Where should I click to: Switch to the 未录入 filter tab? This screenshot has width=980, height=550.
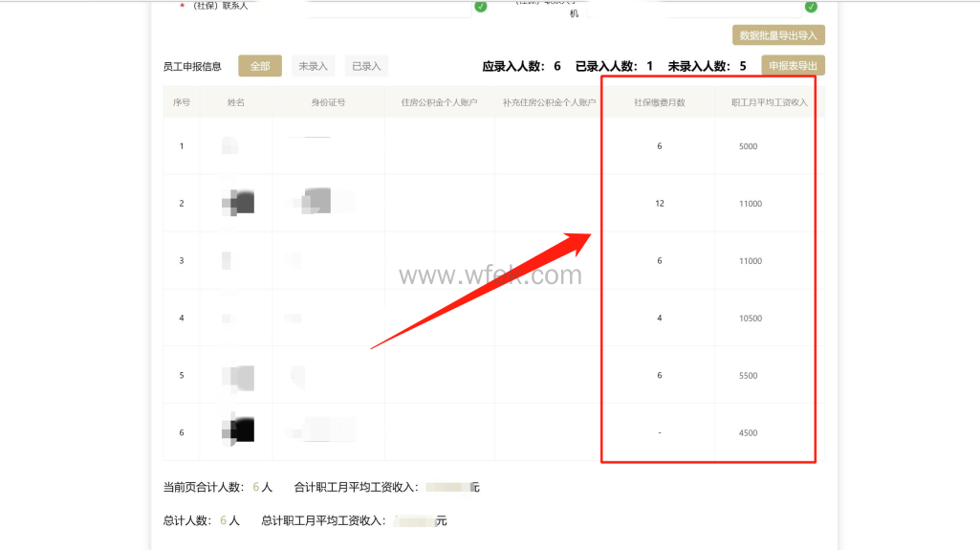(313, 66)
